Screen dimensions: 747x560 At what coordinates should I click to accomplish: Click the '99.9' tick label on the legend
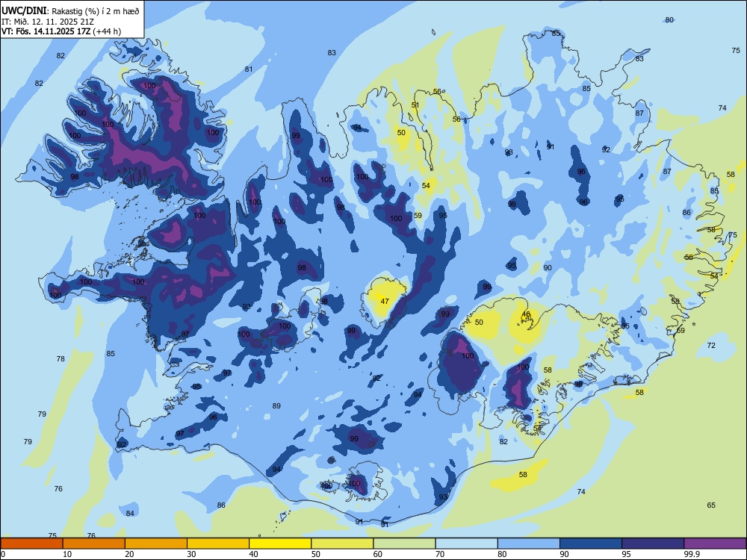click(691, 554)
